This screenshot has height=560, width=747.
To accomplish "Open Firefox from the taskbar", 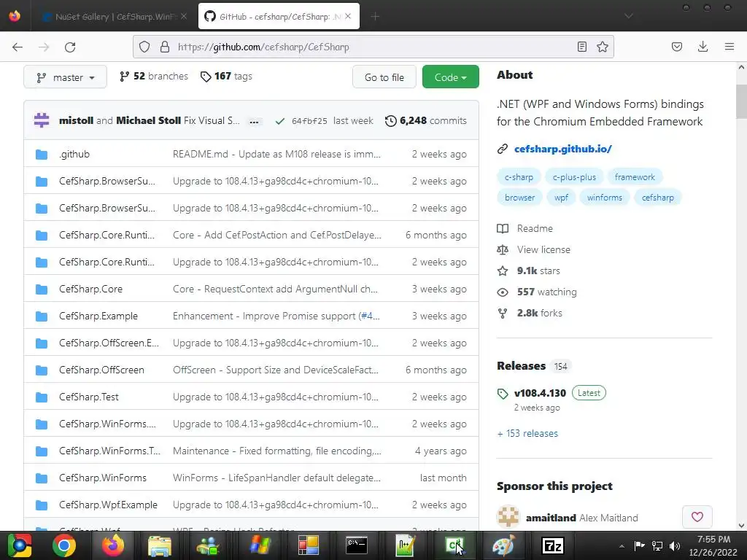I will click(113, 545).
